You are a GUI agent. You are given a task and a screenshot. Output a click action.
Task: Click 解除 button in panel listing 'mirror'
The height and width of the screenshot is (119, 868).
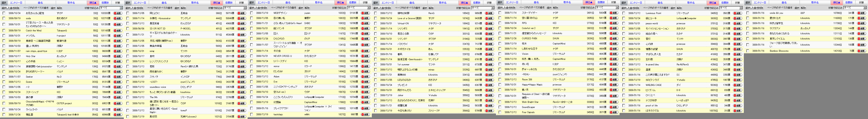(x=307, y=8)
